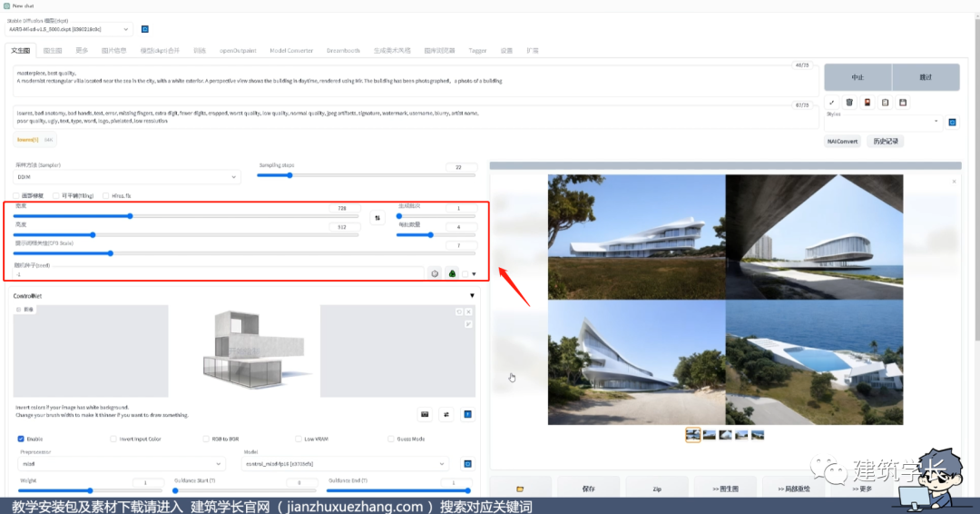Click ControlNet swap dimensions arrows icon
980x514 pixels.
[x=446, y=414]
